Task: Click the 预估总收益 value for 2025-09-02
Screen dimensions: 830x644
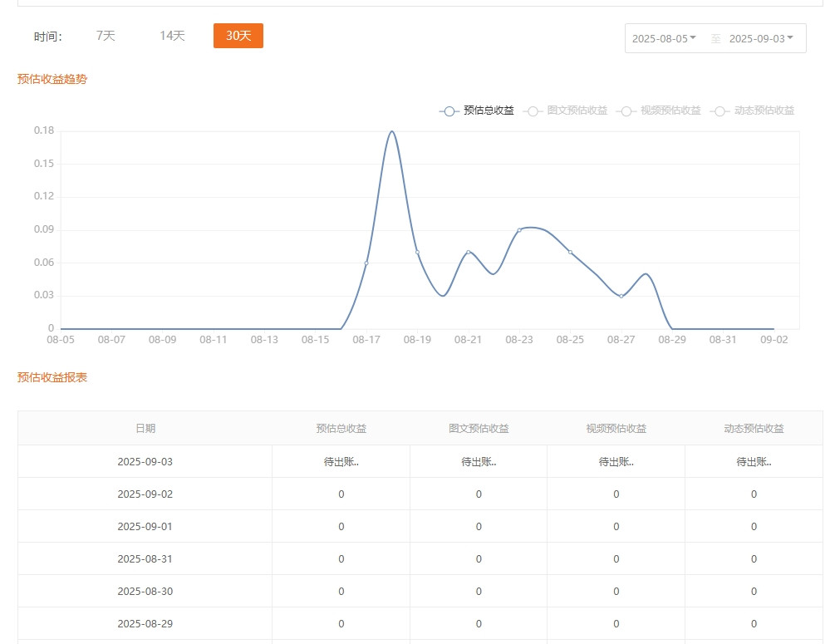Action: tap(341, 494)
